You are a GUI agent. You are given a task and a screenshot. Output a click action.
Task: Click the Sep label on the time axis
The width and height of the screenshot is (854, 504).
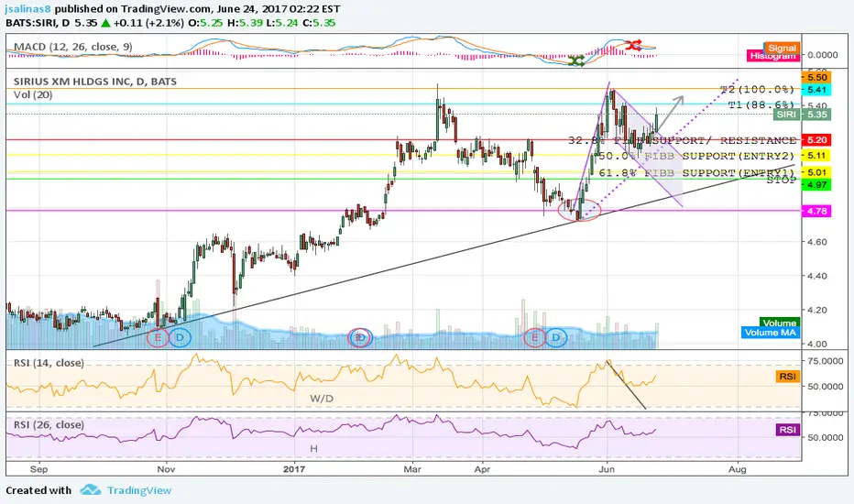38,469
